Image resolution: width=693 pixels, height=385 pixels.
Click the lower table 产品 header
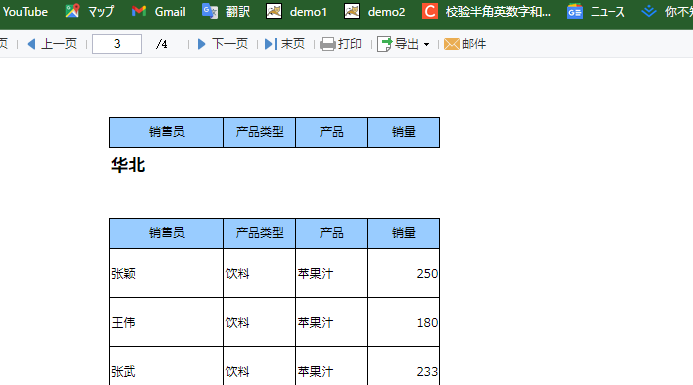point(331,233)
